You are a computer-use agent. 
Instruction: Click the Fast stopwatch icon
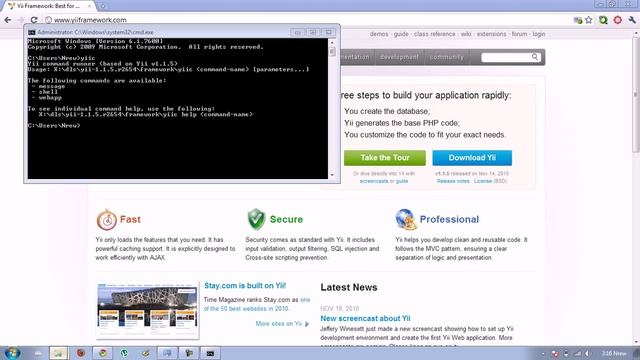107,220
